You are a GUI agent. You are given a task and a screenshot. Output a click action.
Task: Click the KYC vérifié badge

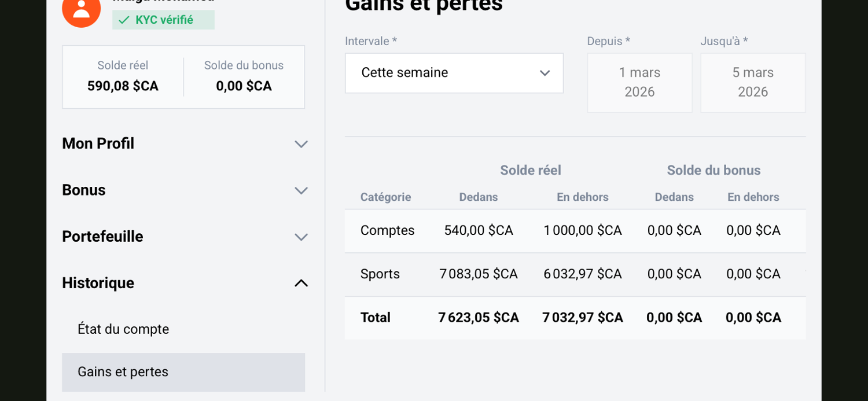163,20
